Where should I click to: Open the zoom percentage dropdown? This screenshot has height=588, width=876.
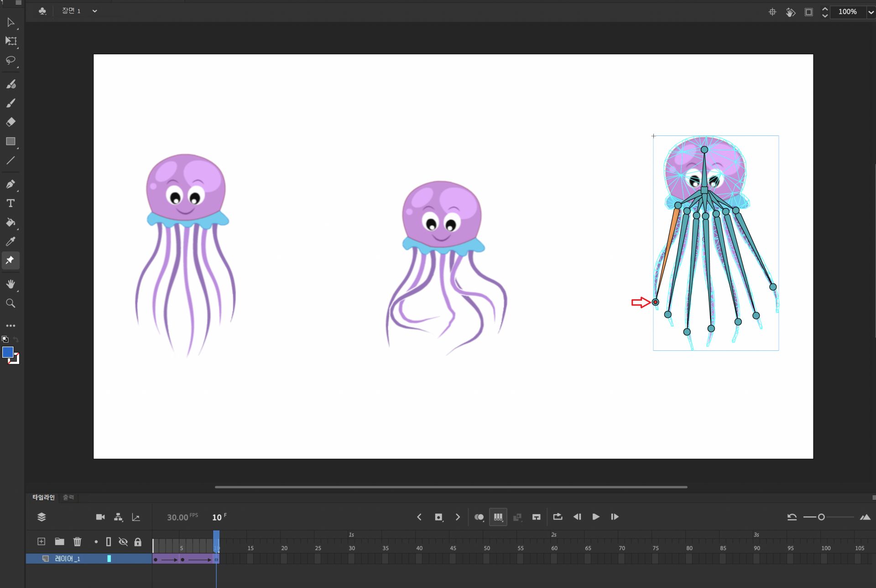pos(870,12)
